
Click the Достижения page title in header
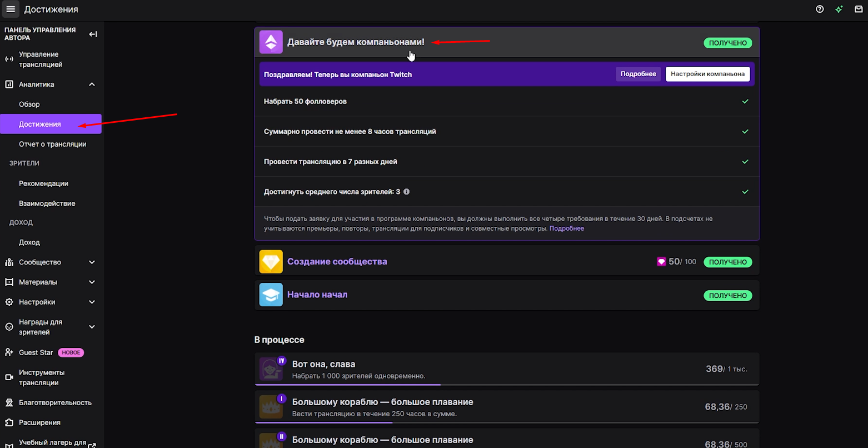51,9
